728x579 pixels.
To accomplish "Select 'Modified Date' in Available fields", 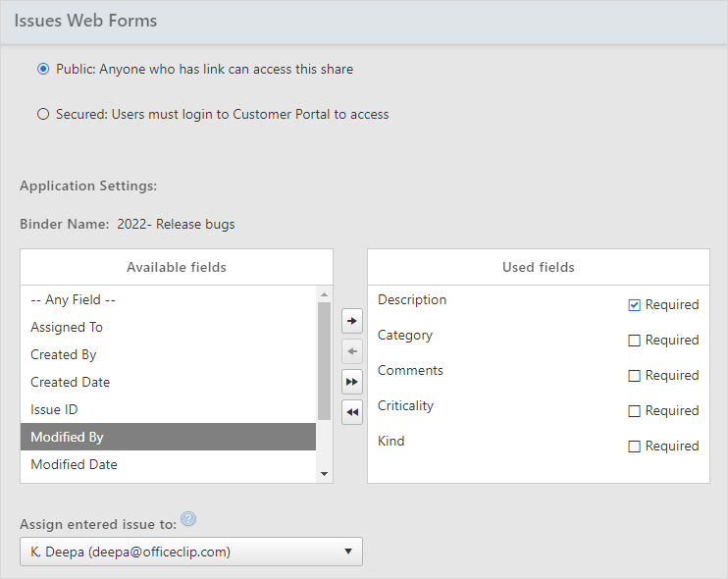I will [x=168, y=464].
